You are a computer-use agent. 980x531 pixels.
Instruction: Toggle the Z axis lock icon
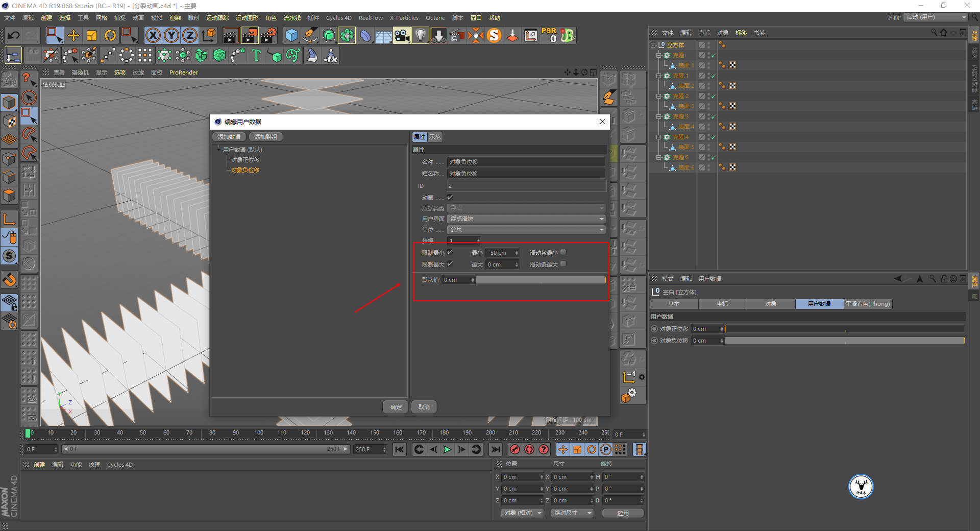click(190, 35)
